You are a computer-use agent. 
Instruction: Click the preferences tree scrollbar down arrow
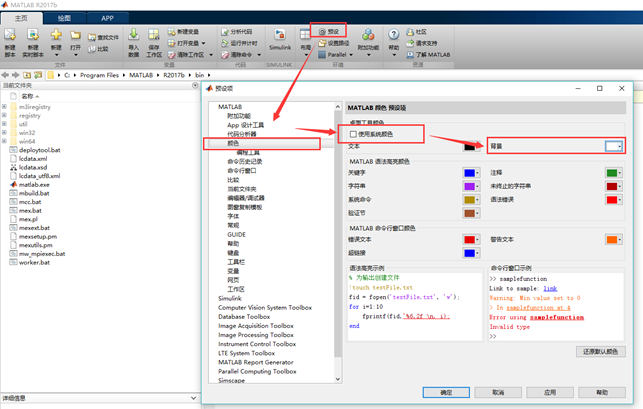coord(338,379)
